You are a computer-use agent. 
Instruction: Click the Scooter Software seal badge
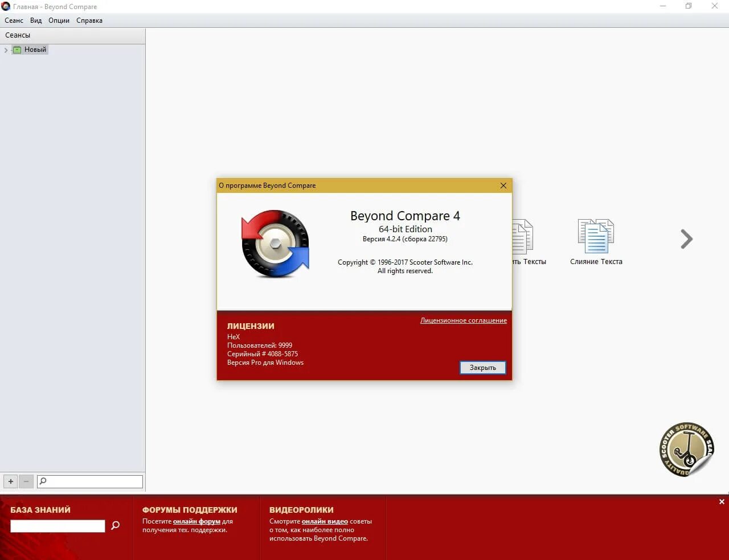tap(687, 450)
